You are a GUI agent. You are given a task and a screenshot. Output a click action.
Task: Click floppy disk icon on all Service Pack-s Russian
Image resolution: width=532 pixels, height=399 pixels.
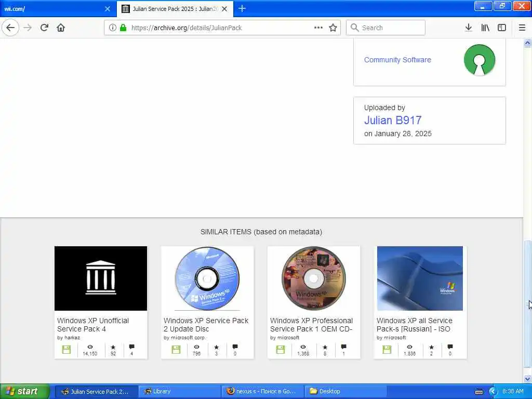387,350
